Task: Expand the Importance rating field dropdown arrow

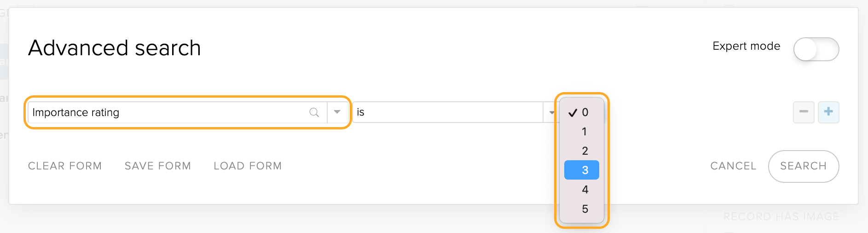Action: click(x=337, y=112)
